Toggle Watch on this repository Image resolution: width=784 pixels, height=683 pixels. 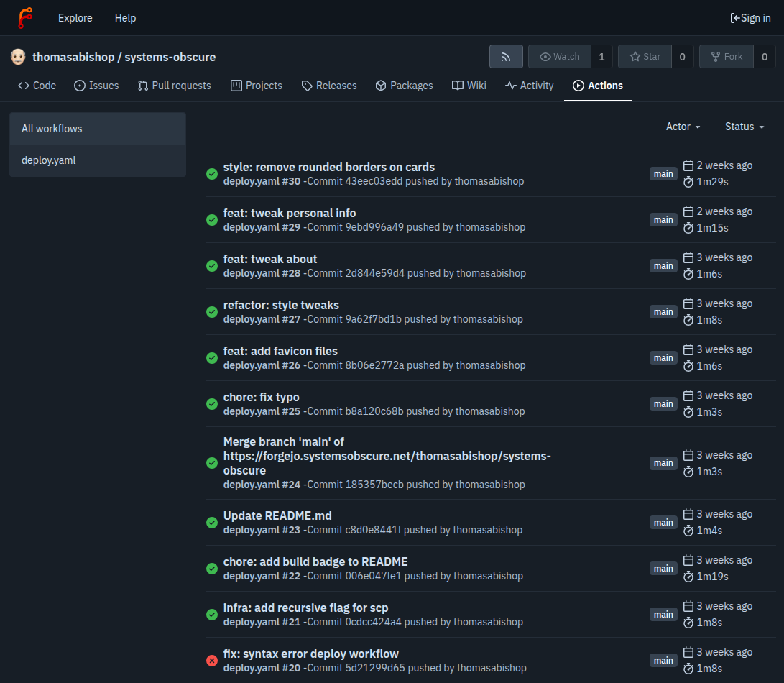(x=560, y=57)
